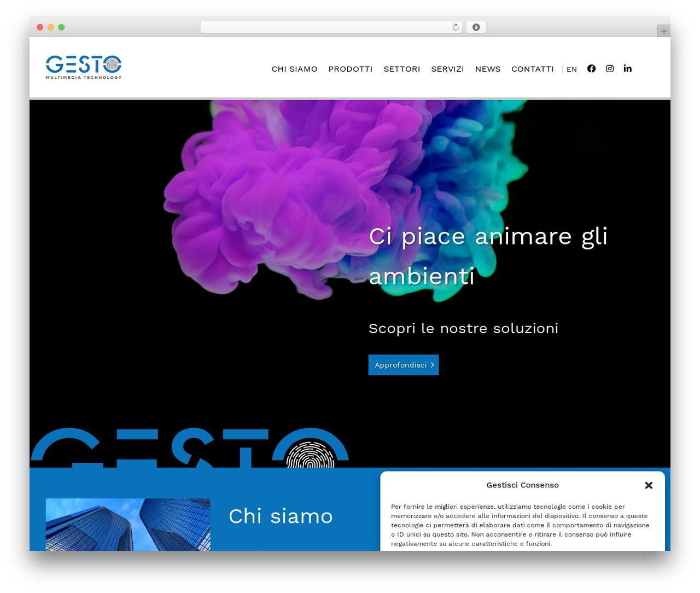Open the Settori menu item
Viewport: 700px width, 593px height.
coord(402,69)
